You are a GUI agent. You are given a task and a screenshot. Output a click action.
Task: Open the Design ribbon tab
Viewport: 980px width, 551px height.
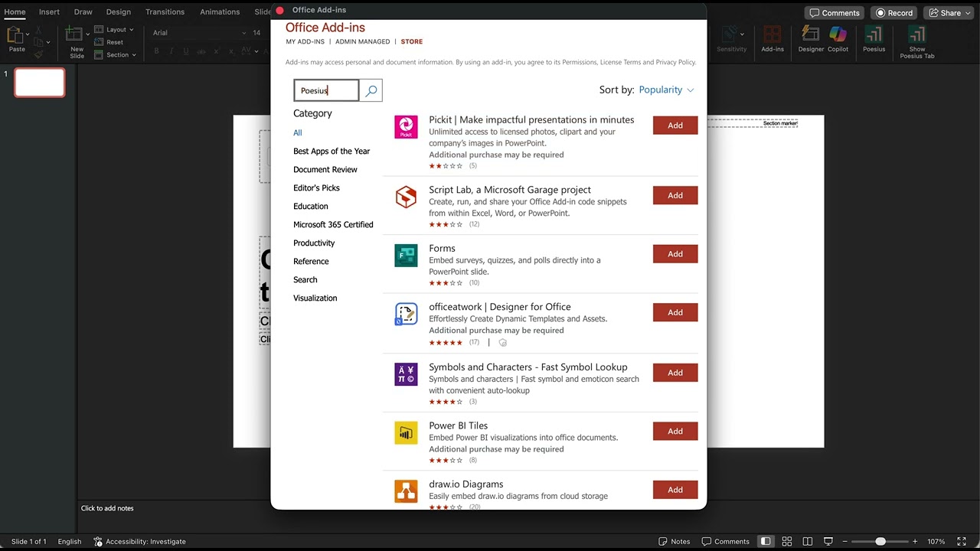coord(119,11)
